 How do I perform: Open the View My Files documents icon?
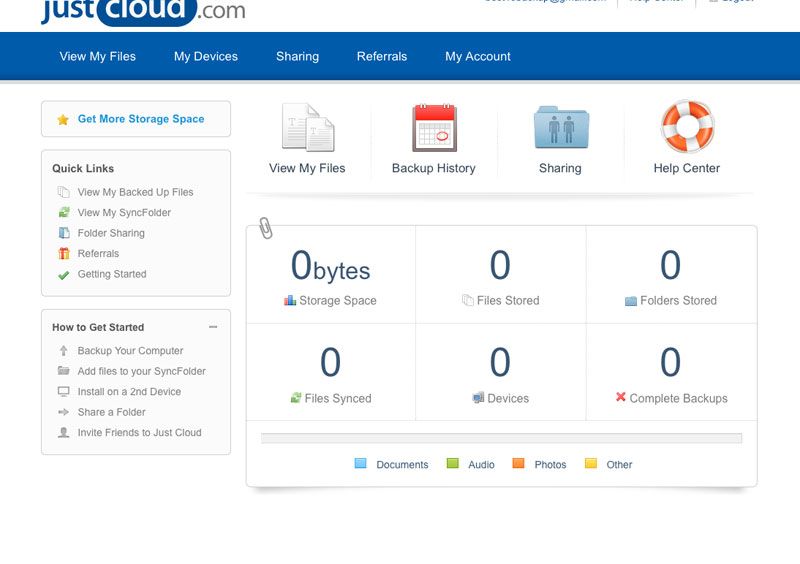[x=308, y=128]
